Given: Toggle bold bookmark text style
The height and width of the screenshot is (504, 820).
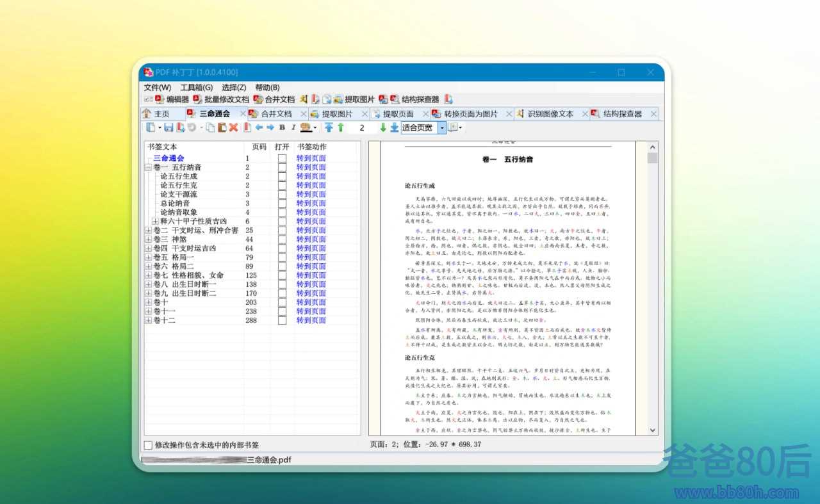Looking at the screenshot, I should (282, 128).
